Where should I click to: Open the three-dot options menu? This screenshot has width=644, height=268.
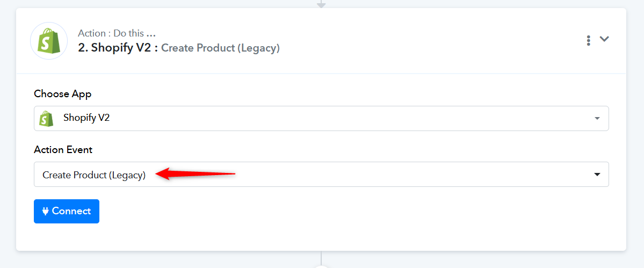pos(589,40)
